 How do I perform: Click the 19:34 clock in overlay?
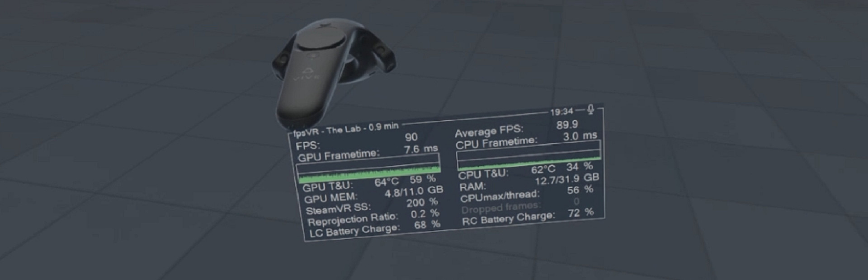[561, 112]
